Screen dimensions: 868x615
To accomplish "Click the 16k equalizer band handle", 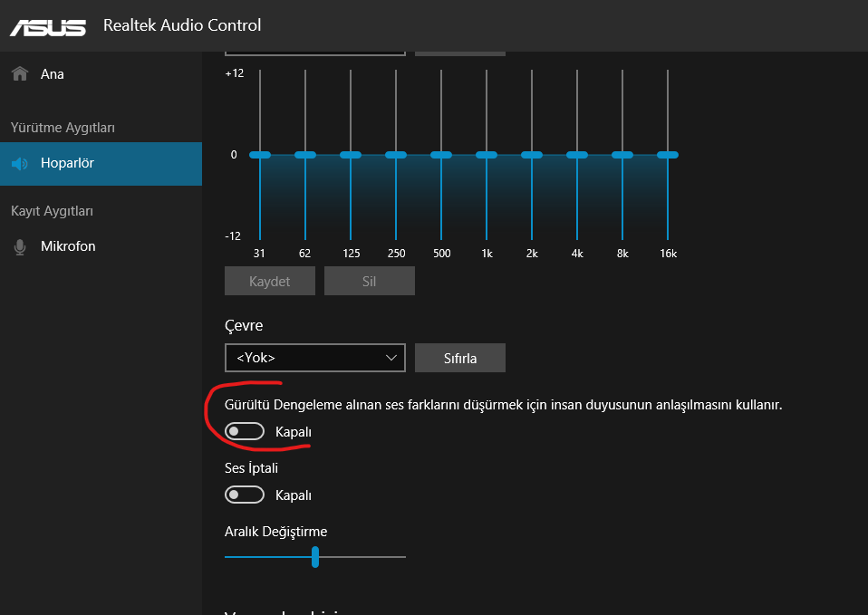I will click(x=668, y=155).
